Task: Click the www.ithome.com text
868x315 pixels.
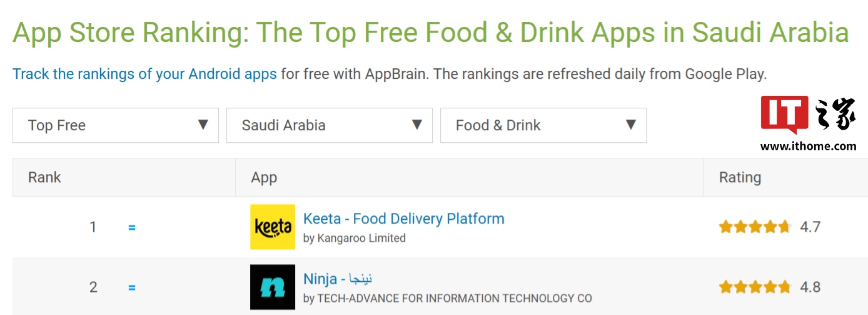Action: (808, 147)
